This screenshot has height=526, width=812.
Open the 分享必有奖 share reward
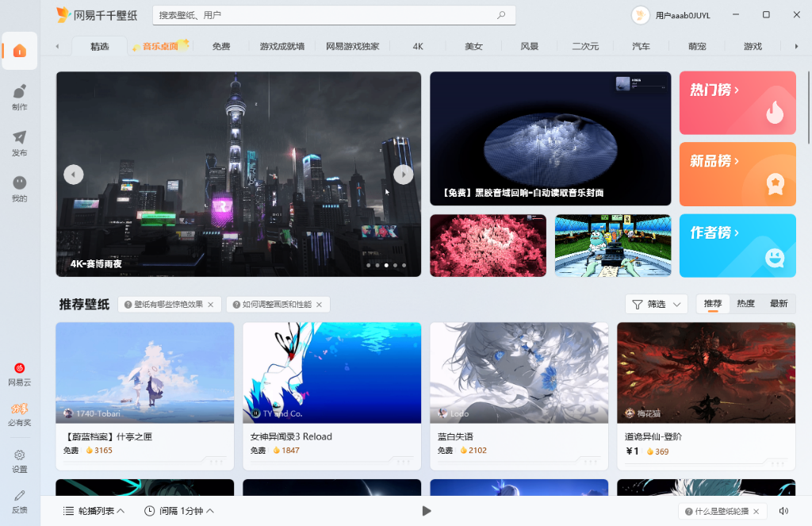pyautogui.click(x=20, y=415)
